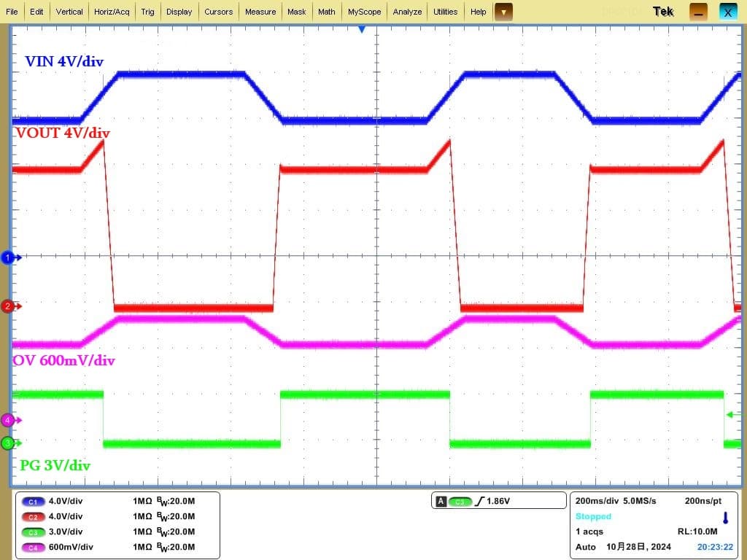Toggle the red C2 channel badge
The height and width of the screenshot is (560, 747).
34,517
